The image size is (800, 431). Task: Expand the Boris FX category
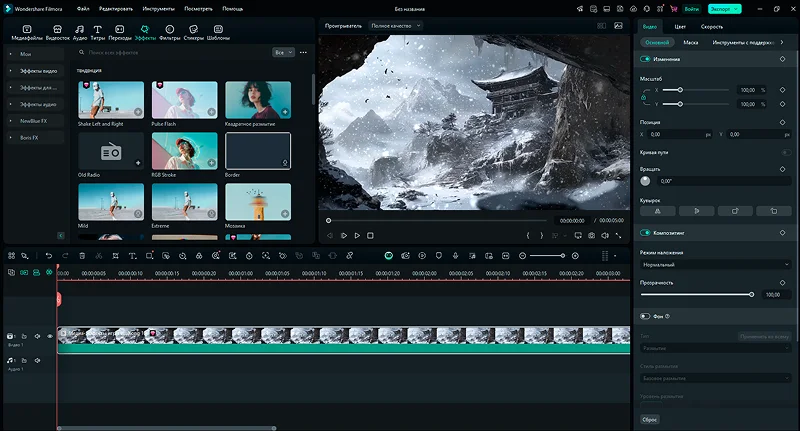click(x=35, y=138)
